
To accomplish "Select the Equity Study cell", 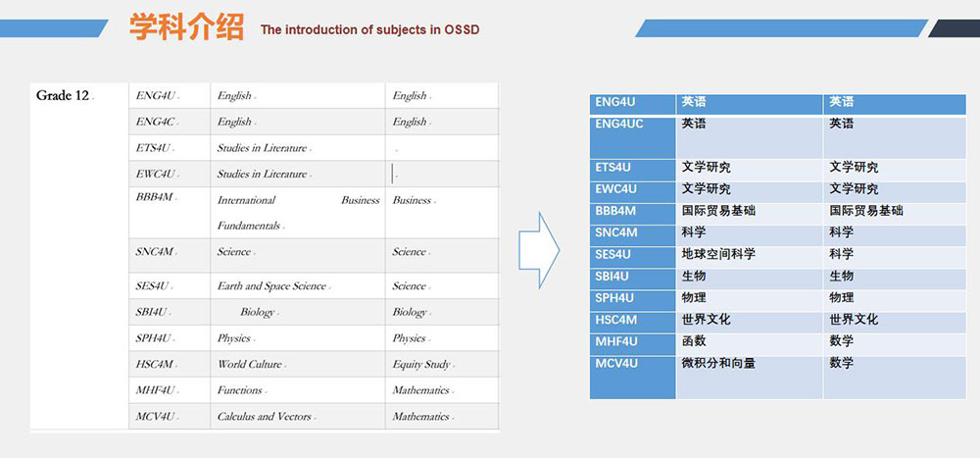I will click(x=421, y=364).
